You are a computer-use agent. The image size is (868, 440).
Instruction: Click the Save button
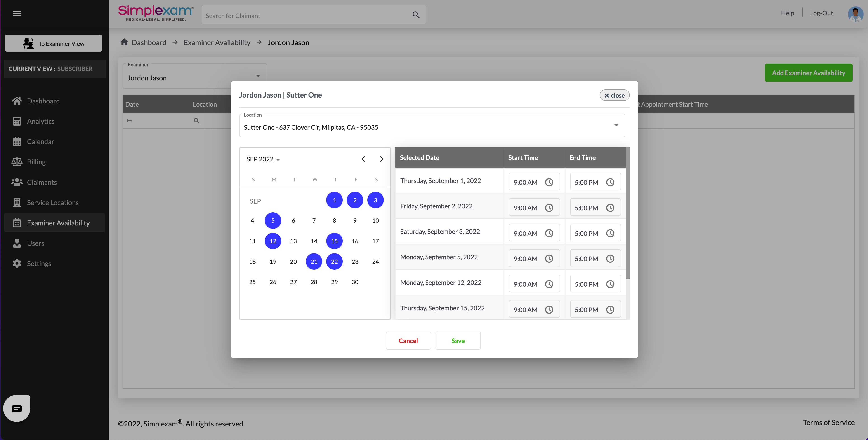[x=458, y=341]
